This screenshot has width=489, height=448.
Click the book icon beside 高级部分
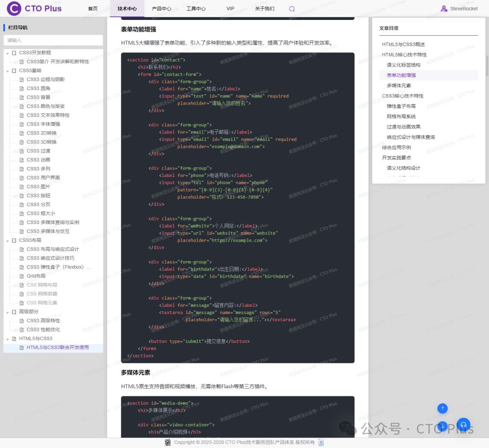tap(14, 312)
